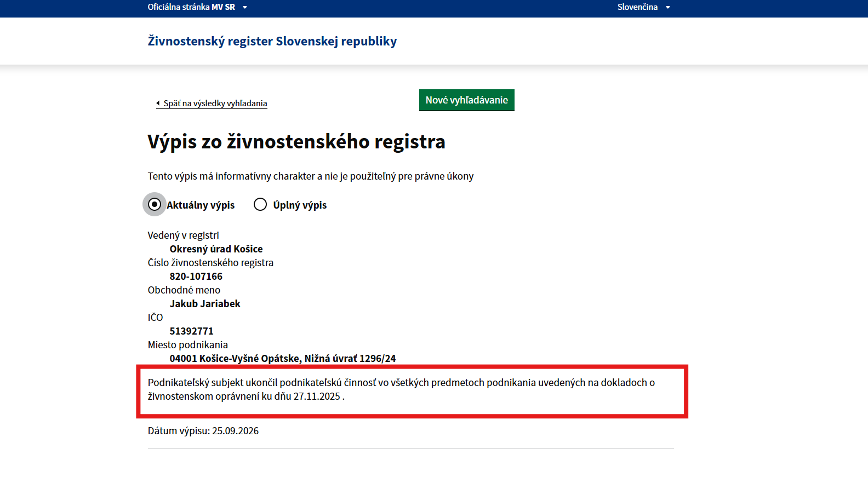Click the registry number 820-107166
The width and height of the screenshot is (868, 489).
point(196,276)
